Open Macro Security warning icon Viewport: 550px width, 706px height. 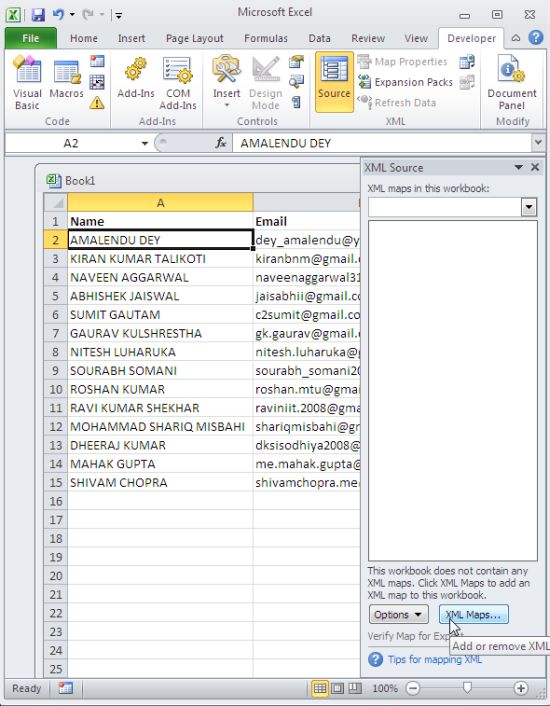tap(97, 103)
